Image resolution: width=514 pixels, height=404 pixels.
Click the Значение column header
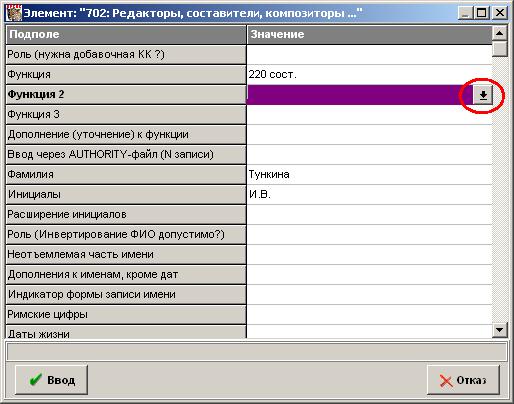pos(369,35)
